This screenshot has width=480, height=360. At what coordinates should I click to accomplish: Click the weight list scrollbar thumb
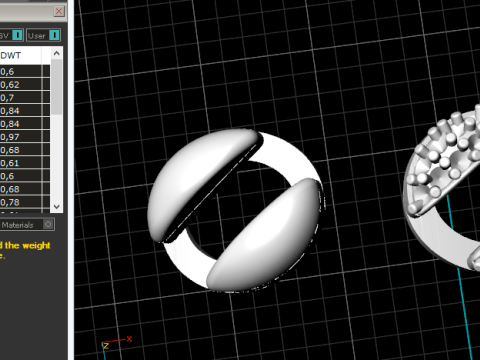click(x=57, y=87)
